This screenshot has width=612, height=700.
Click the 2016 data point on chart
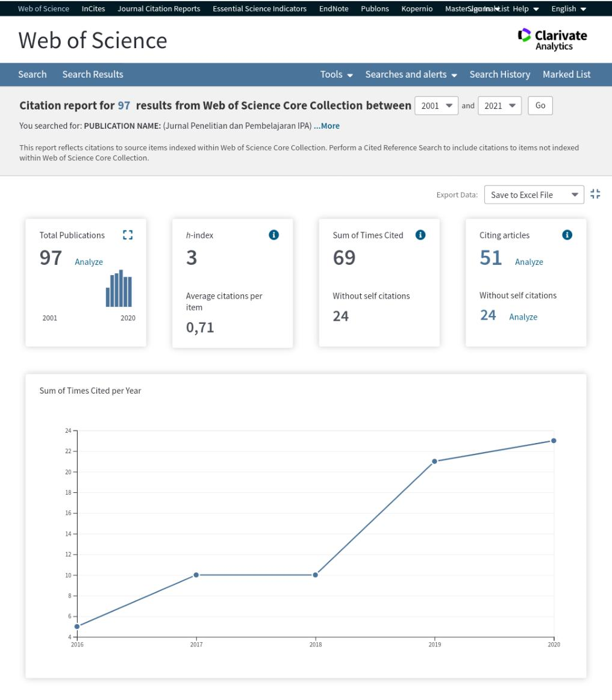(x=77, y=627)
